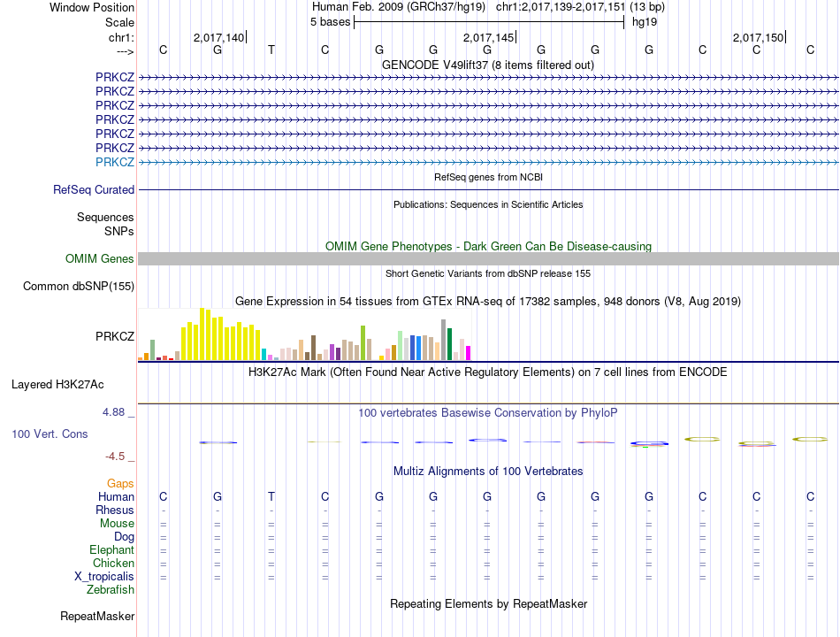Click the 2,017,145 position marker
This screenshot has height=637, width=840.
pyautogui.click(x=489, y=37)
